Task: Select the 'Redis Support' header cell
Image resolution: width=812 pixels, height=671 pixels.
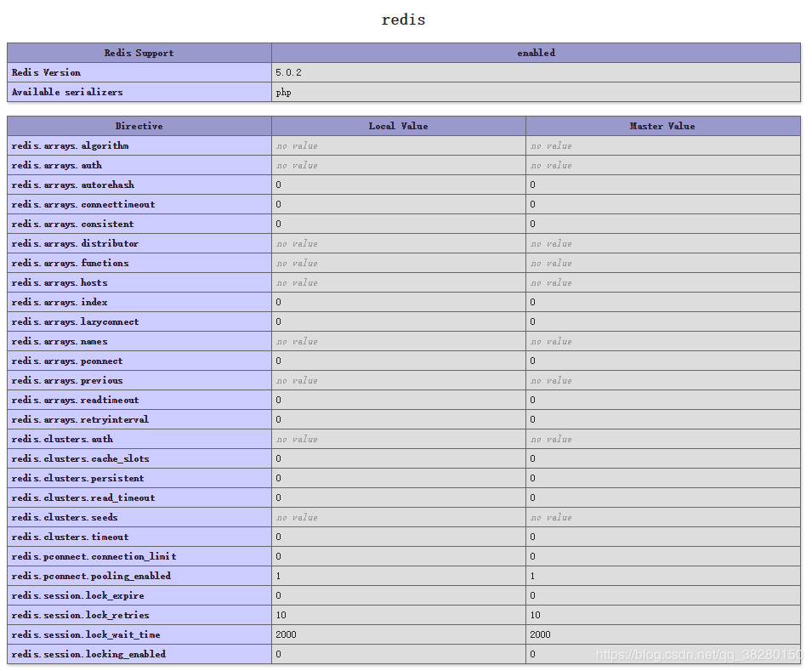Action: click(x=139, y=53)
